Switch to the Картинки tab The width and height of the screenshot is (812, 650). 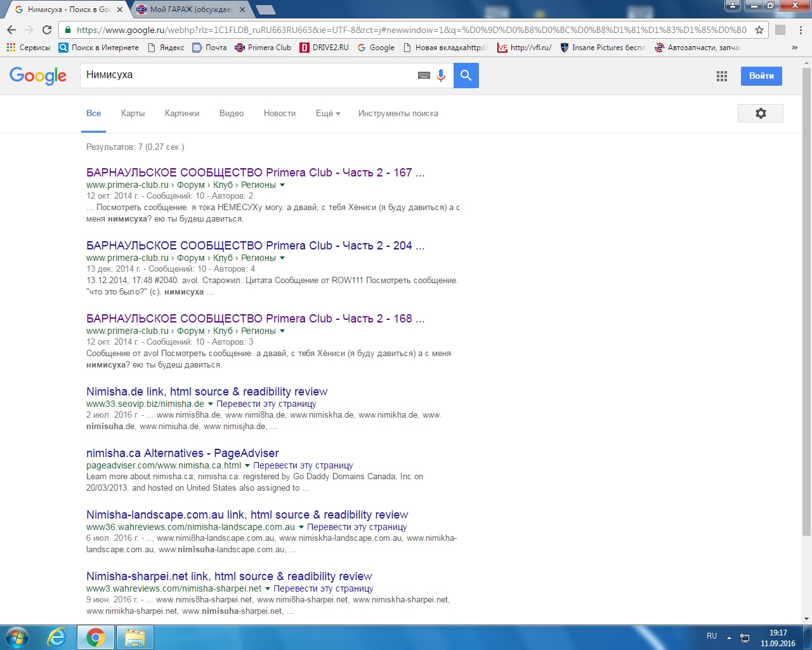coord(182,114)
